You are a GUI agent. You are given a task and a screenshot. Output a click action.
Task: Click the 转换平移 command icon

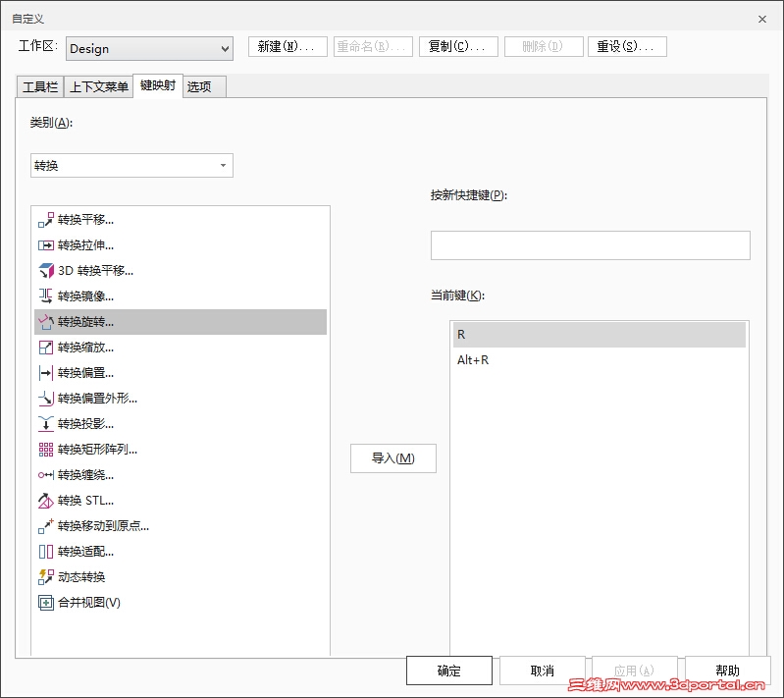(45, 220)
